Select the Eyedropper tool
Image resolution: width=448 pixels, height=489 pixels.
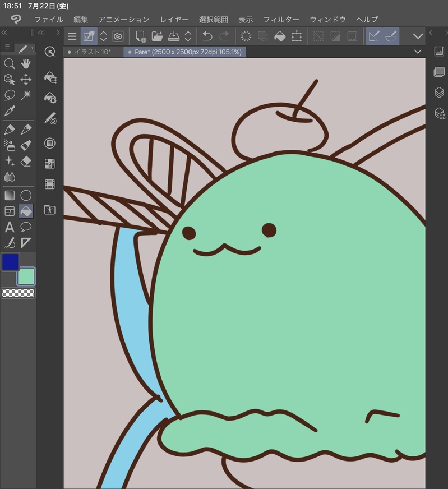click(x=10, y=111)
